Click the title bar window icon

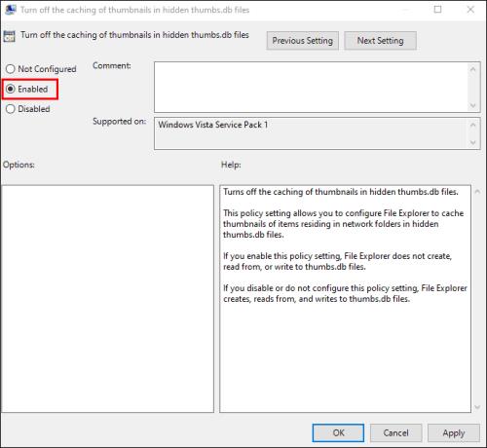[10, 10]
